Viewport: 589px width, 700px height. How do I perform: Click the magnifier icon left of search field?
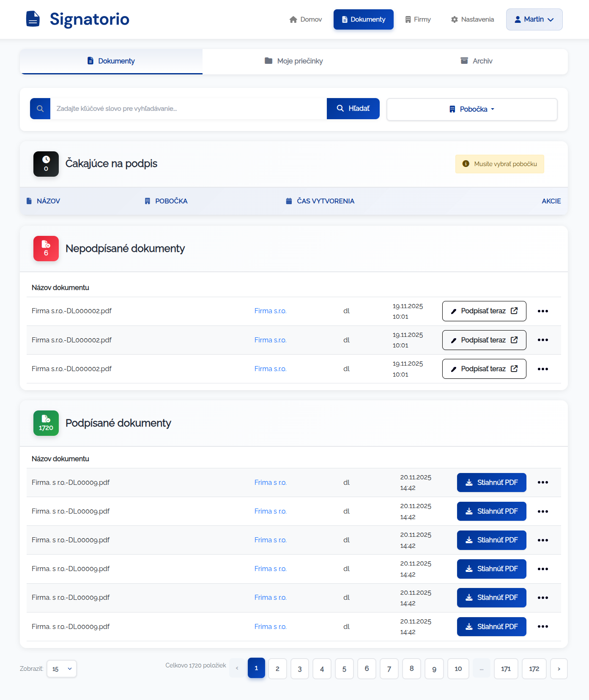click(40, 109)
